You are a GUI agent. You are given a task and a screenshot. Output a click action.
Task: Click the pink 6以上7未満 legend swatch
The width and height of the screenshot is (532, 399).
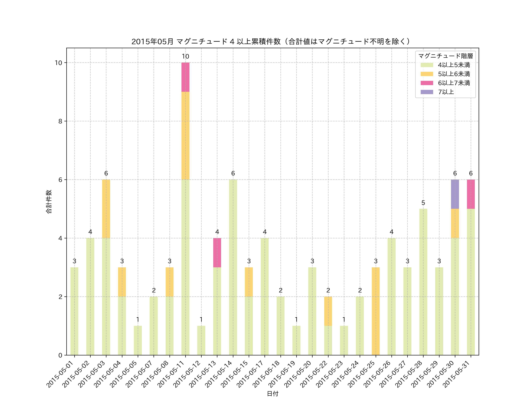click(427, 83)
